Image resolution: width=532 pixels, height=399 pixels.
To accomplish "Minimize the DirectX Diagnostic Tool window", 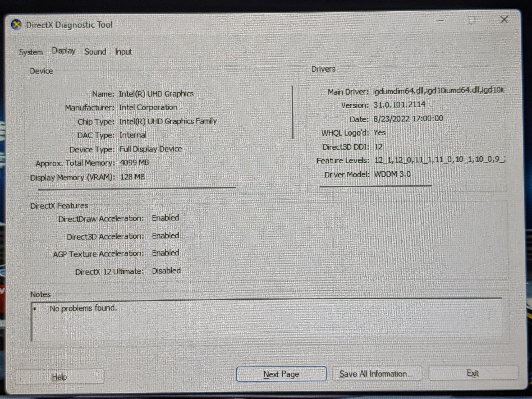I will [x=440, y=21].
